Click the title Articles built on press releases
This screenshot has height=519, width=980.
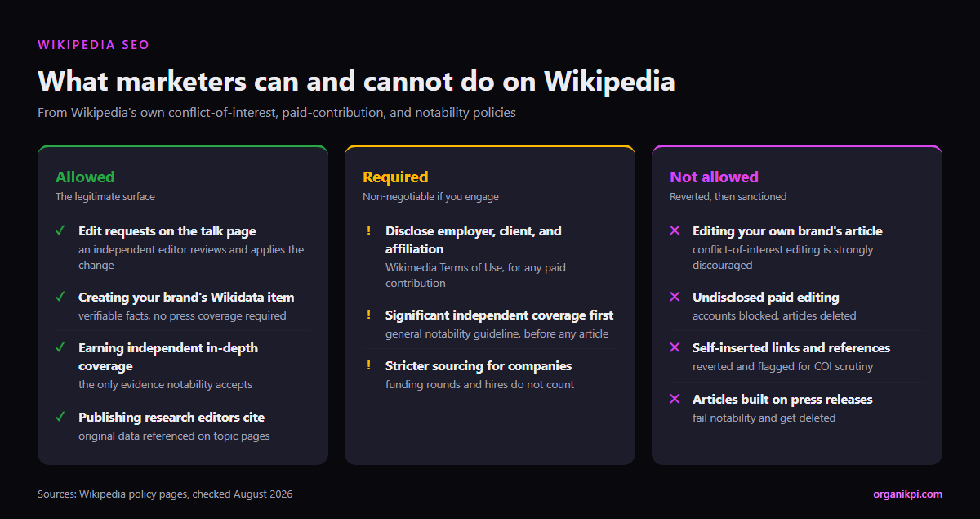[x=782, y=400]
